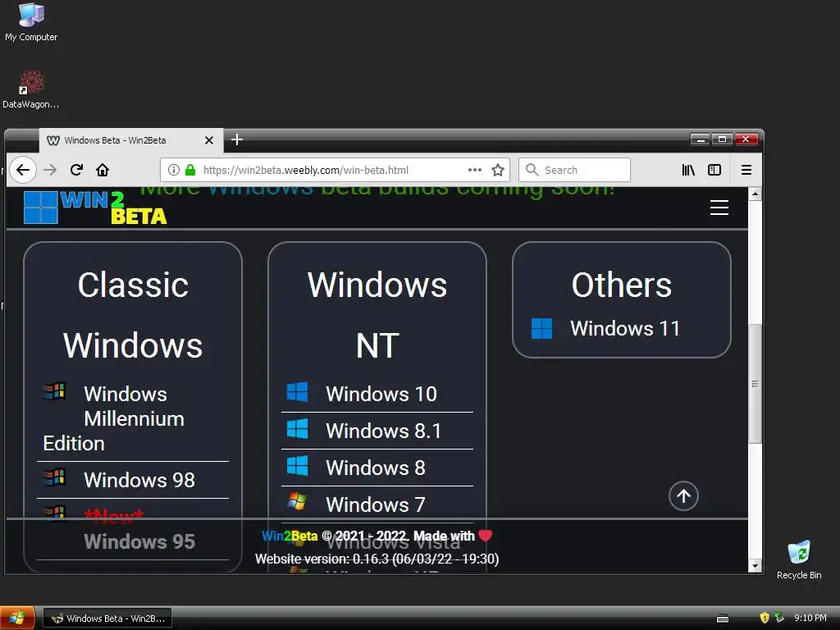The image size is (840, 630).
Task: Open the Windows 95 link
Action: coord(139,541)
